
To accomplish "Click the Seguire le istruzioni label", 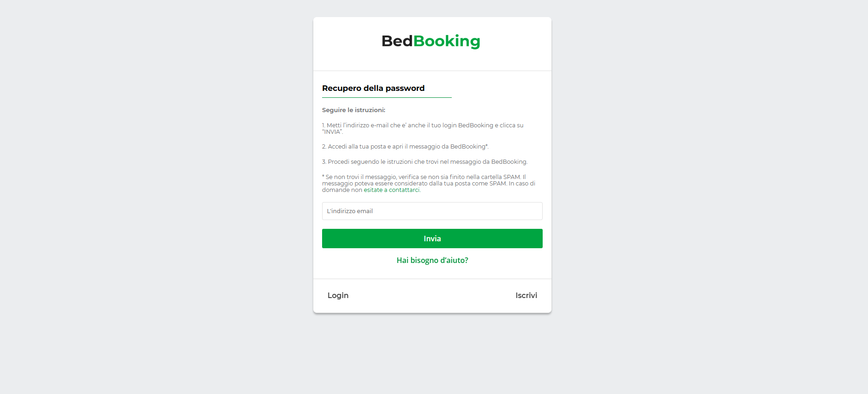I will coord(353,110).
